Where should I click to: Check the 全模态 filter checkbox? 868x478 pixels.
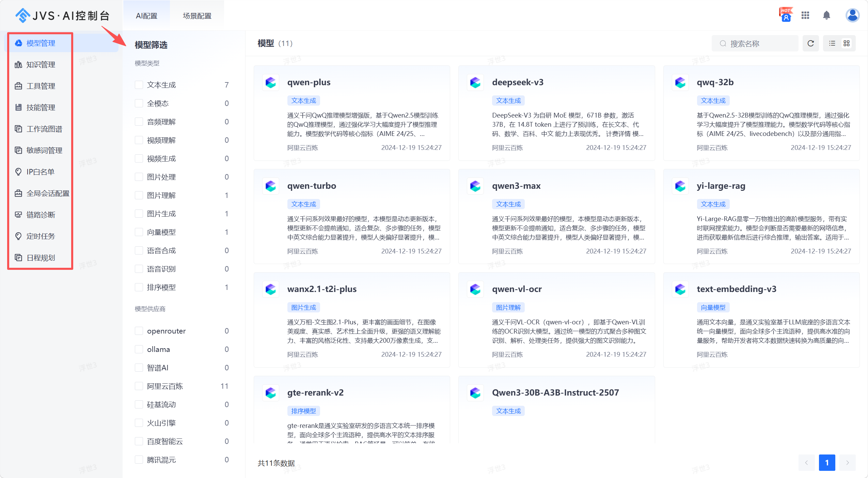click(x=139, y=103)
